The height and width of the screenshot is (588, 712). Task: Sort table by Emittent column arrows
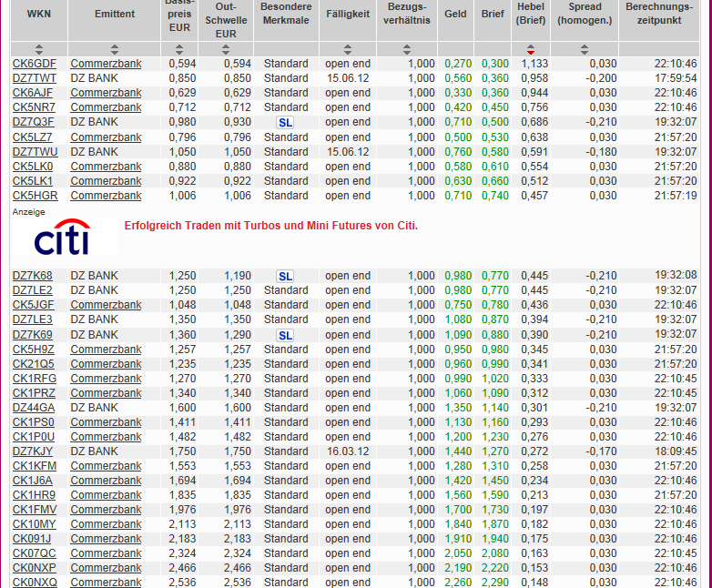(115, 49)
